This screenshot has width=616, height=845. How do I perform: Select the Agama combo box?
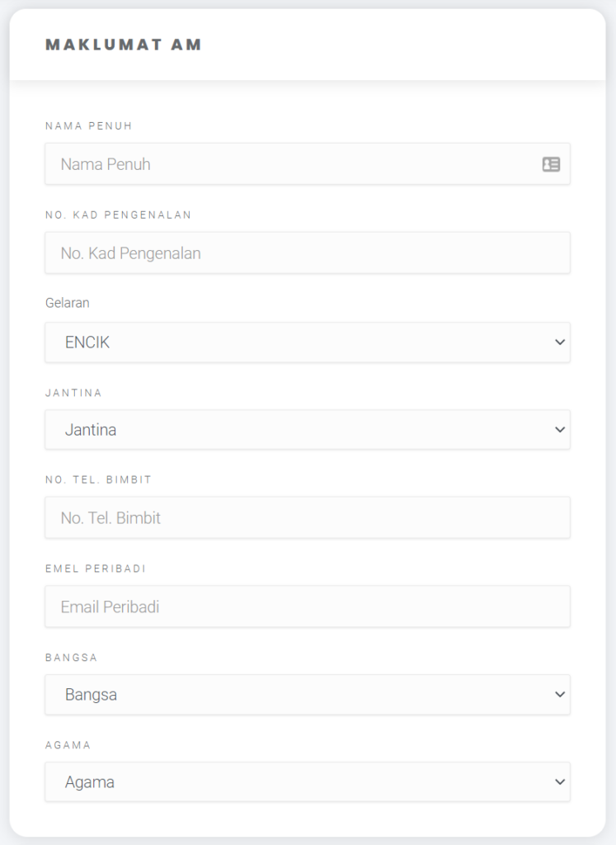(308, 782)
